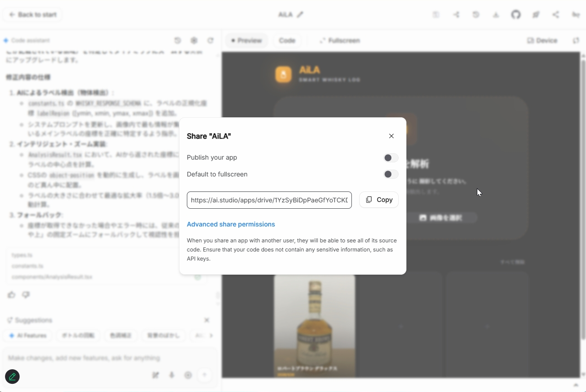The width and height of the screenshot is (586, 392).
Task: Open the Code assistant settings gear
Action: click(x=194, y=40)
